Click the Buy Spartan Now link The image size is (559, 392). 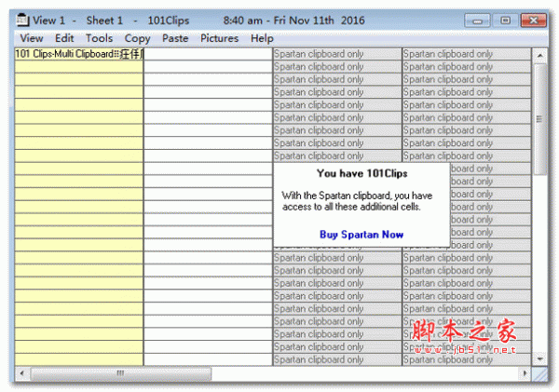pos(361,235)
